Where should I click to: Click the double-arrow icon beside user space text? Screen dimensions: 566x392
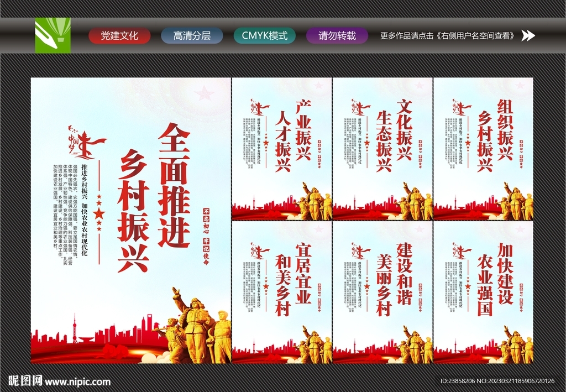(528, 35)
